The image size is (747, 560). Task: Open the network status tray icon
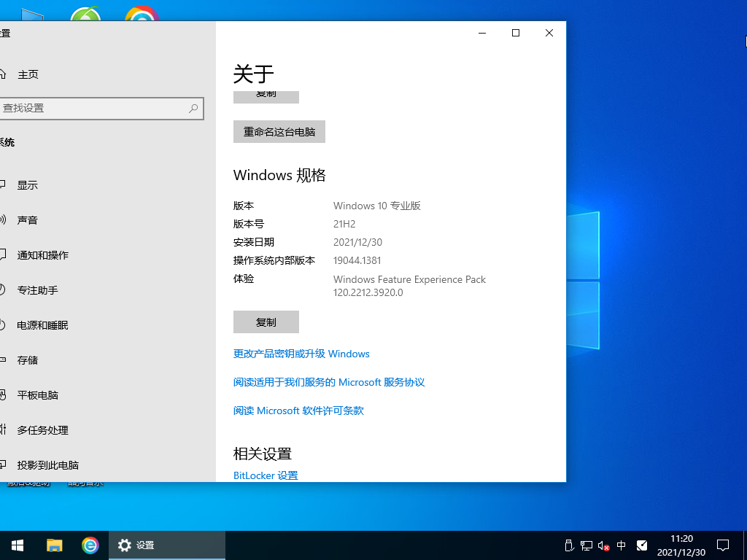point(586,545)
